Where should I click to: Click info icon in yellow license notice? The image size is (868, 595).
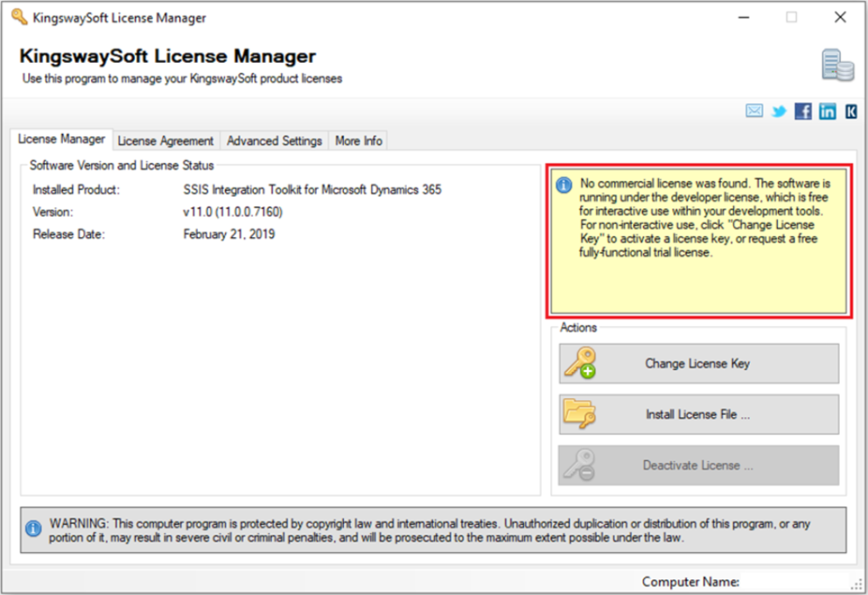(x=563, y=185)
